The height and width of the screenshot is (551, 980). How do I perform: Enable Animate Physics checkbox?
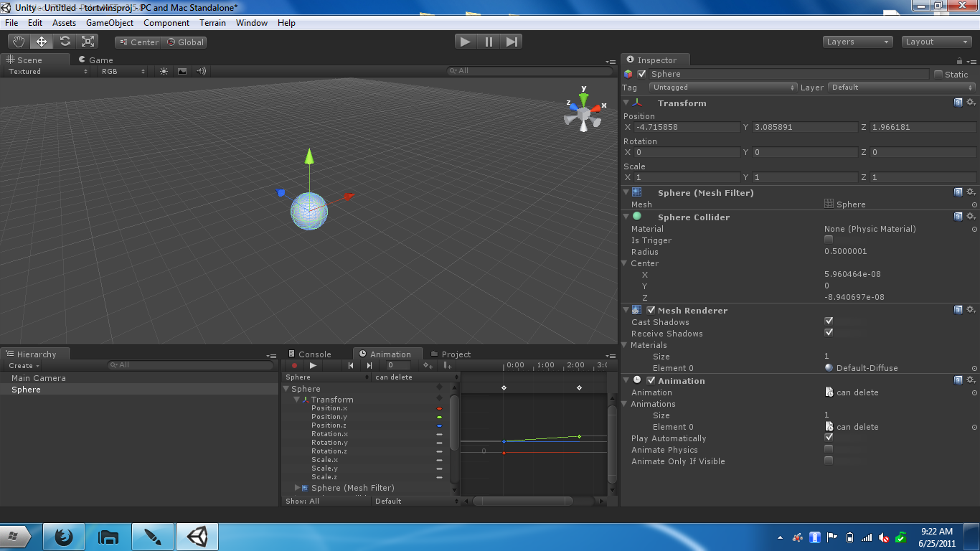[829, 449]
